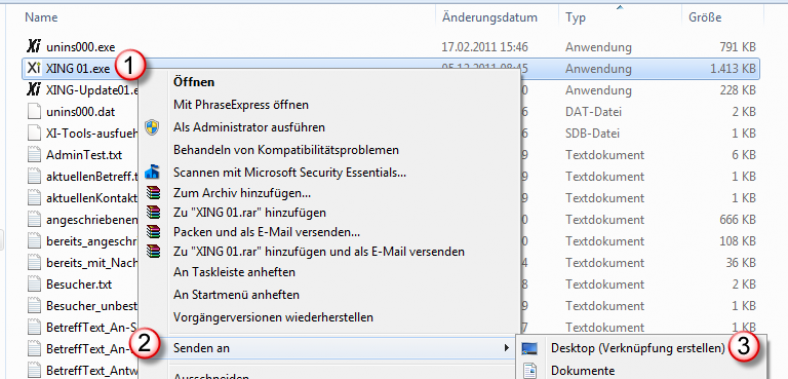Click the Dokumente icon in the submenu
The height and width of the screenshot is (379, 788).
tap(530, 371)
